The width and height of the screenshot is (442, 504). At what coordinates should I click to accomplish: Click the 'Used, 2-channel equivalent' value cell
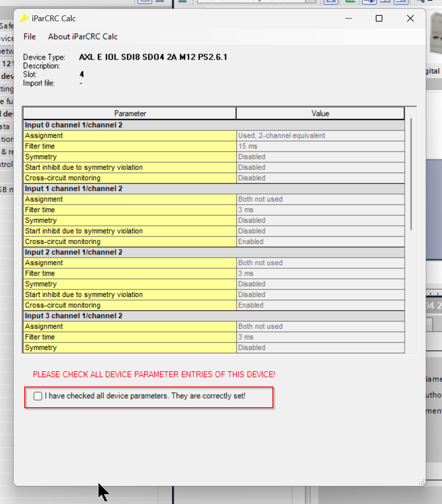pyautogui.click(x=320, y=136)
